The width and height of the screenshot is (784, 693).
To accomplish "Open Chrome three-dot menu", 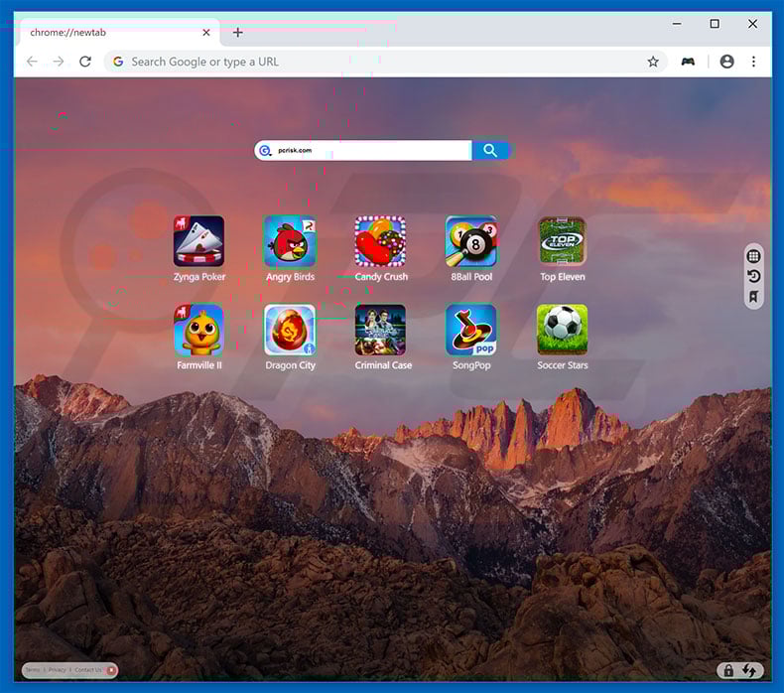I will (753, 62).
